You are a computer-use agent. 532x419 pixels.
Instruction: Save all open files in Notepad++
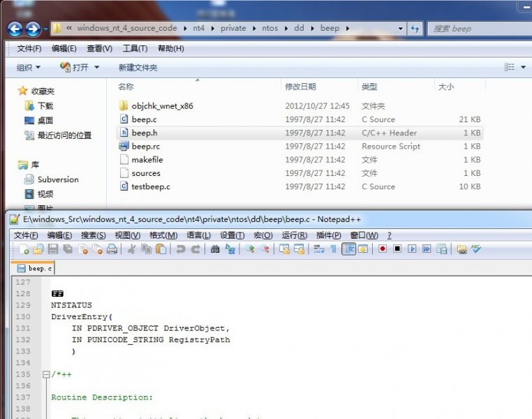[68, 249]
